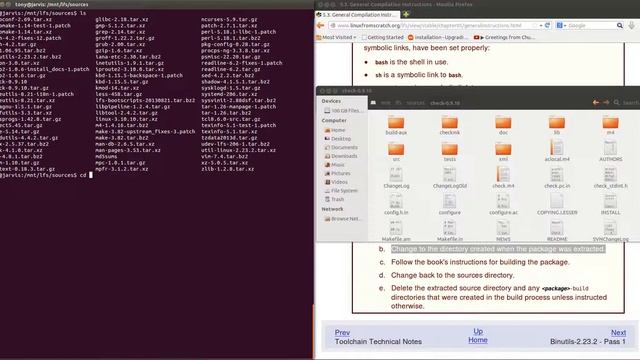Click 'zlib-1.2.8.tar.xz' in terminal listing
This screenshot has height=360, width=640.
click(227, 169)
